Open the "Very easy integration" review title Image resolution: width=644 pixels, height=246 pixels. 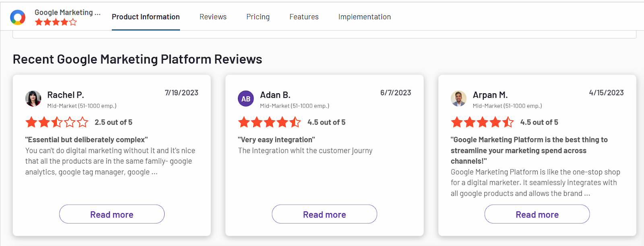coord(277,139)
